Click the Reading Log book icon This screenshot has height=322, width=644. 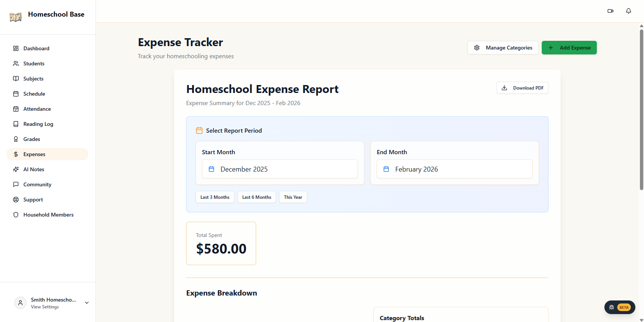[16, 124]
